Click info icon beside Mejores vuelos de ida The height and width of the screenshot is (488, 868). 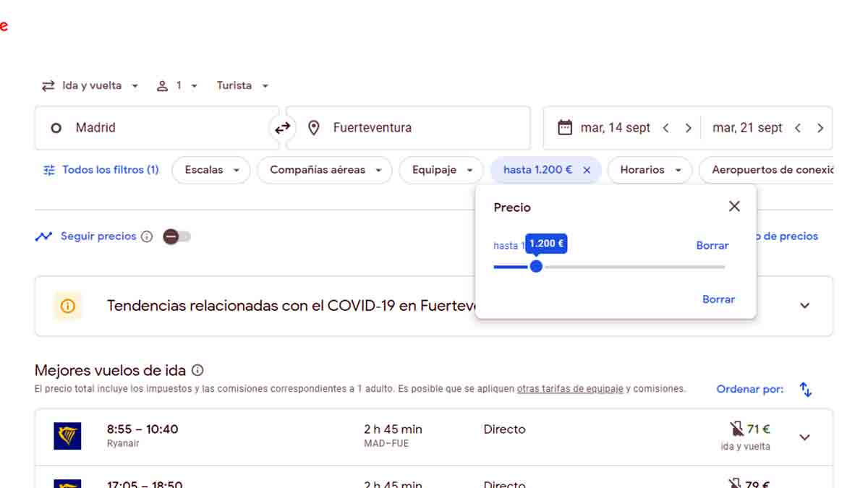(x=197, y=370)
